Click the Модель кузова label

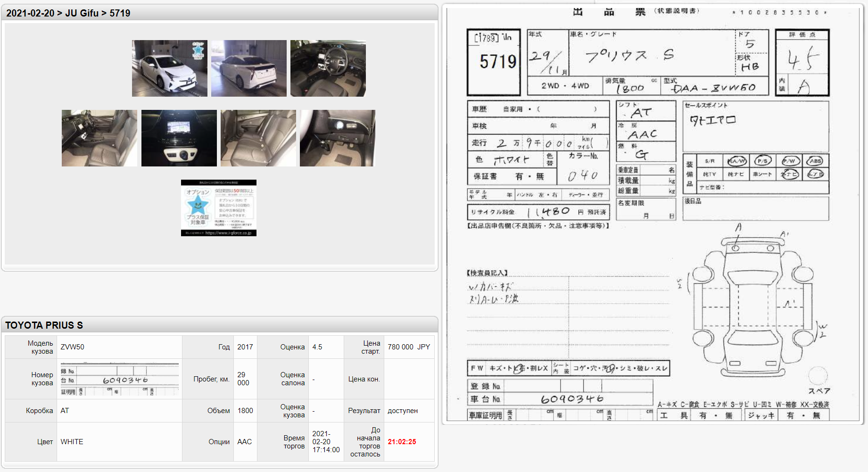point(41,347)
